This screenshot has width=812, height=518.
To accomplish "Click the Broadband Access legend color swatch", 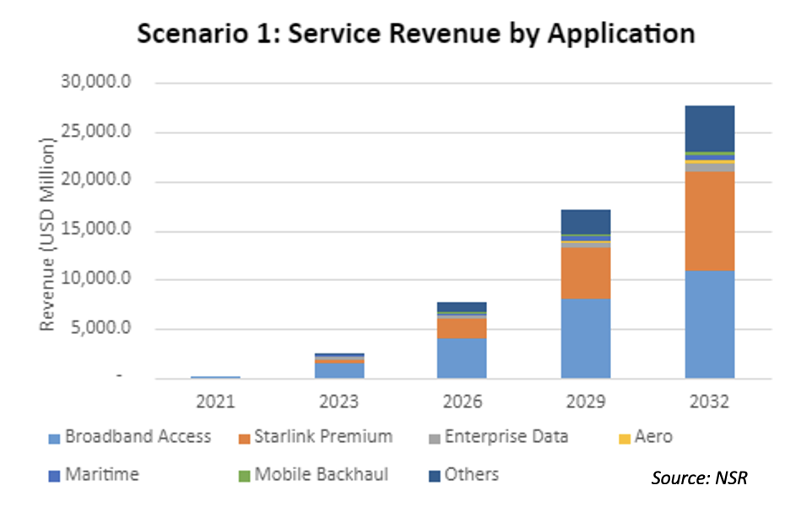I will 54,439.
